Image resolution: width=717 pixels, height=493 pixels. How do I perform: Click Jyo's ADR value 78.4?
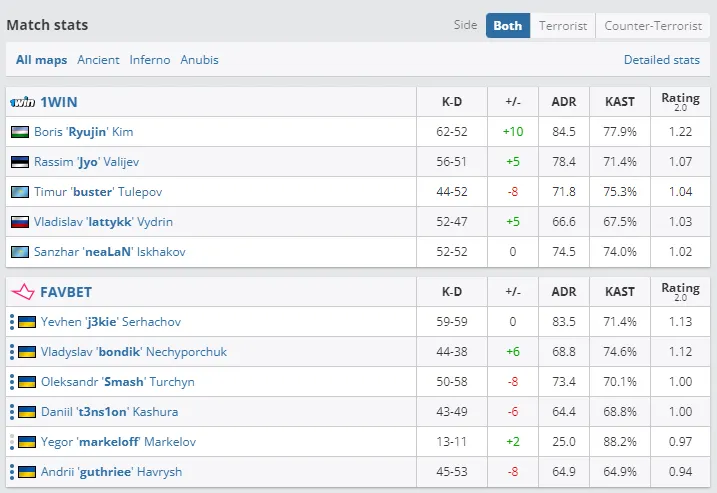564,162
